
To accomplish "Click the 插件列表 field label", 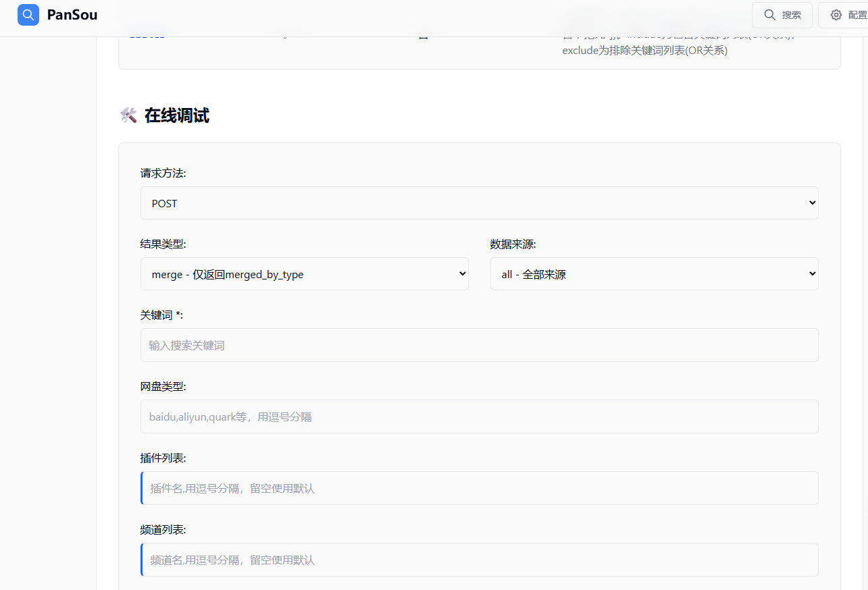I will click(x=163, y=458).
